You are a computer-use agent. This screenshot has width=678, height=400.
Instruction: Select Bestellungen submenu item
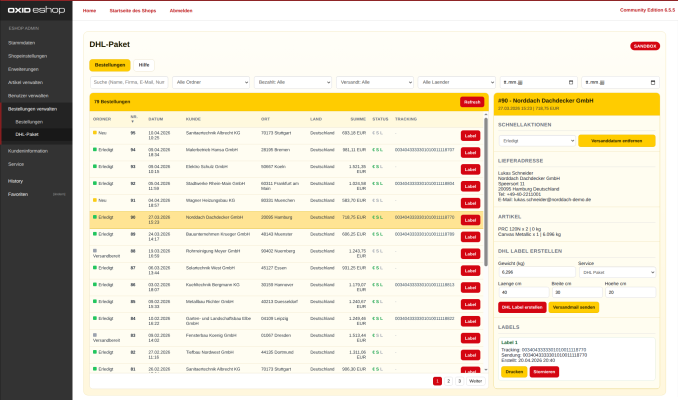click(x=29, y=122)
